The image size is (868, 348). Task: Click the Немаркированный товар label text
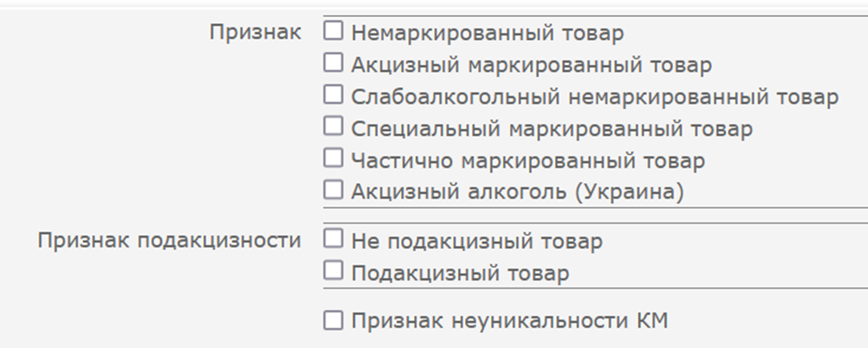(x=487, y=33)
